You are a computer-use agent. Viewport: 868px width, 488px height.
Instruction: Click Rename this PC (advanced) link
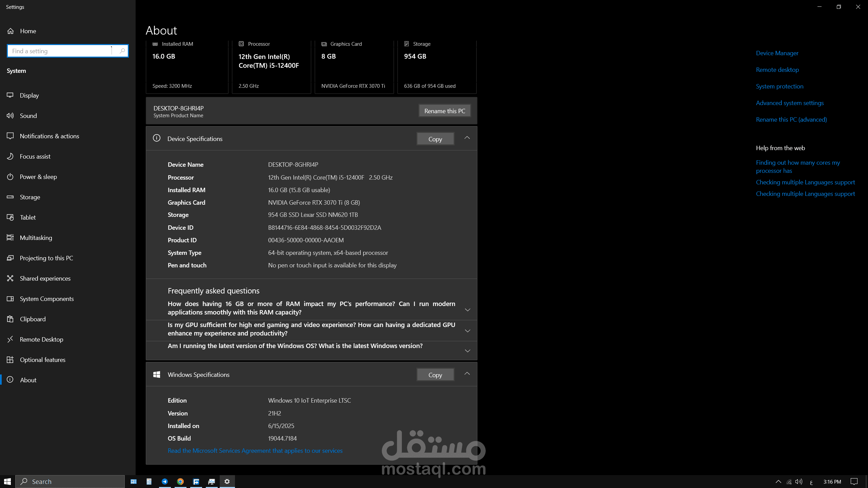(x=791, y=120)
